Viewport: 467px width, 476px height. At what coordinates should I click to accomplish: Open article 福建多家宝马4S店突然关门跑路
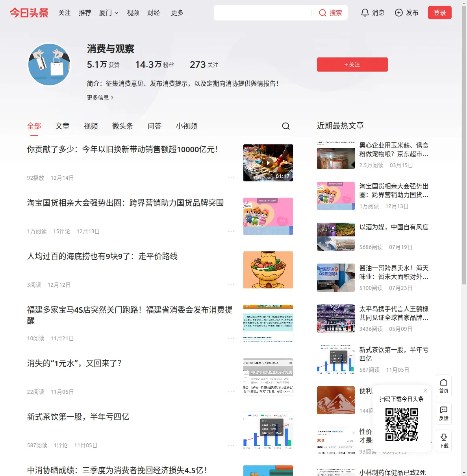tap(130, 315)
